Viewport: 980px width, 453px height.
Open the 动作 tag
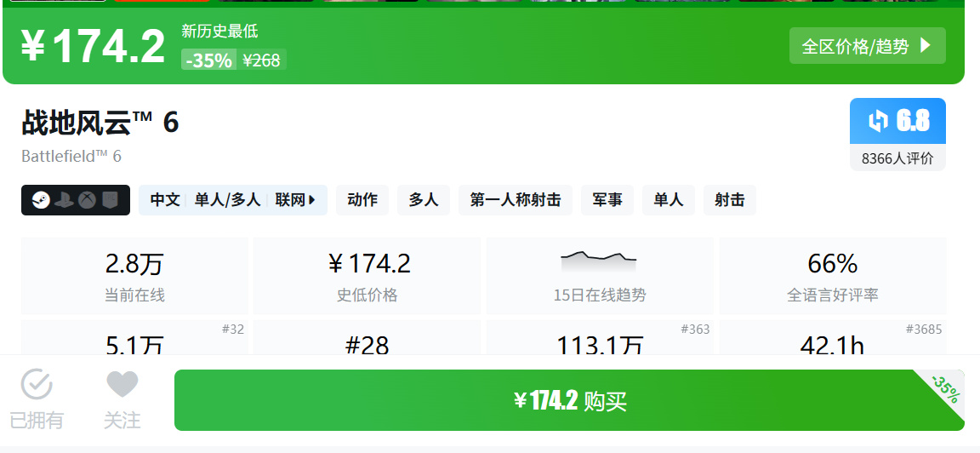point(362,200)
